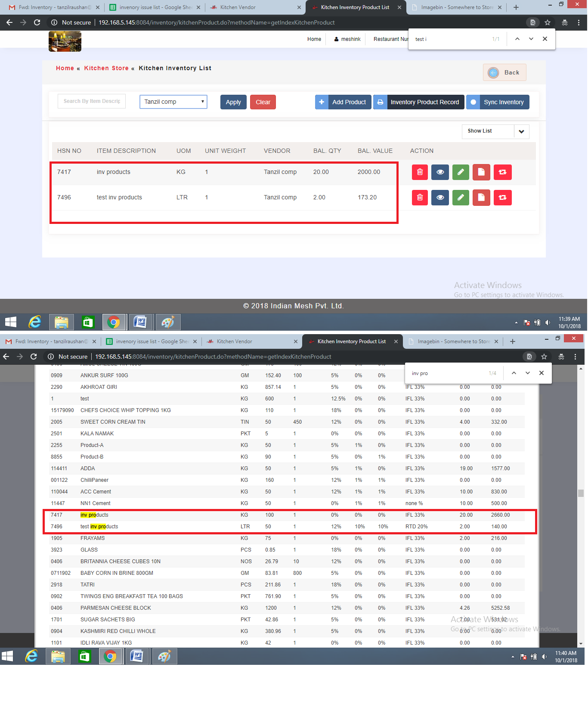Open the document icon for test inv products

[481, 198]
